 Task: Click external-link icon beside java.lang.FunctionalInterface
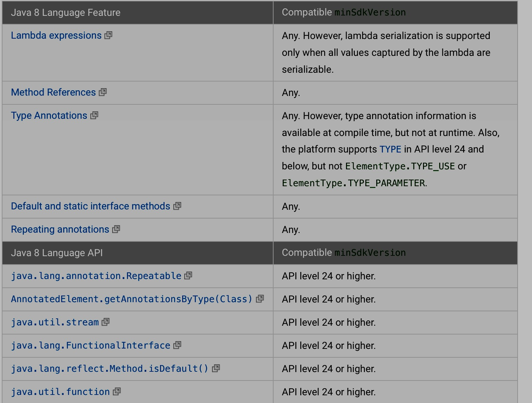178,345
